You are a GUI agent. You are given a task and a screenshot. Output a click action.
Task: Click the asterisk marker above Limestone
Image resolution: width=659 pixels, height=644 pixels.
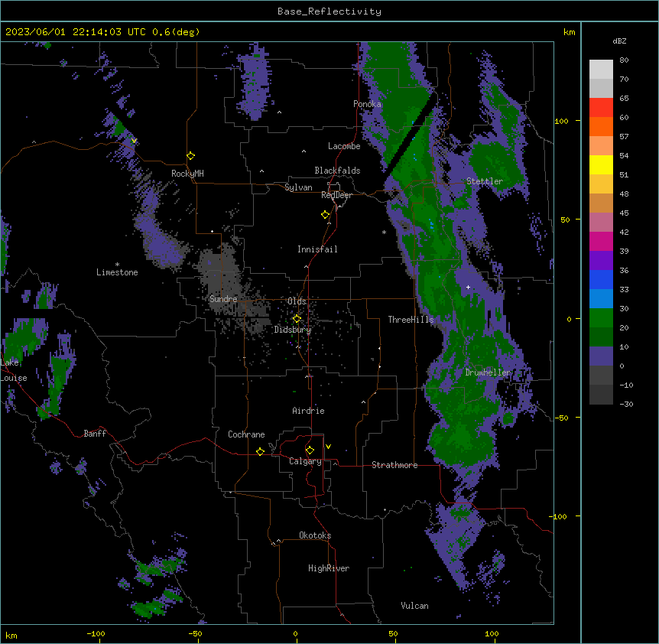(117, 265)
